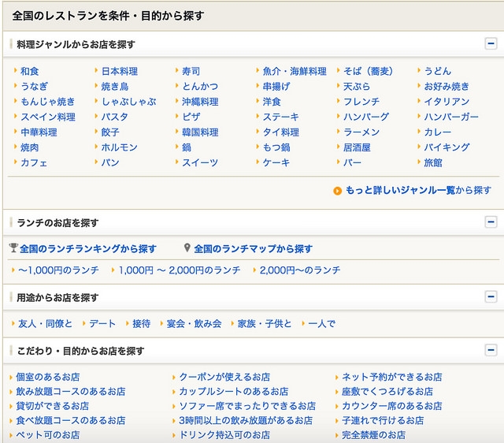Viewport: 504px width, 443px height.
Task: Open 個室のあるお店 link
Action: pyautogui.click(x=48, y=377)
